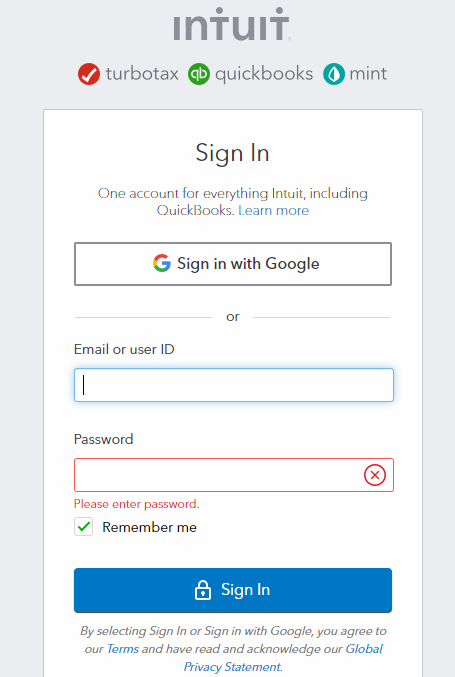Click inside the Password field
Image resolution: width=455 pixels, height=677 pixels.
pyautogui.click(x=218, y=475)
